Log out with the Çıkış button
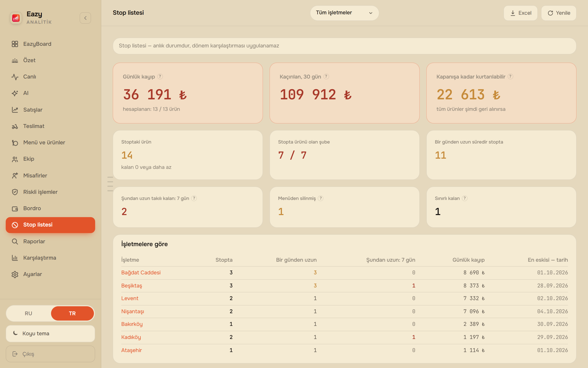588x368 pixels. (x=50, y=354)
